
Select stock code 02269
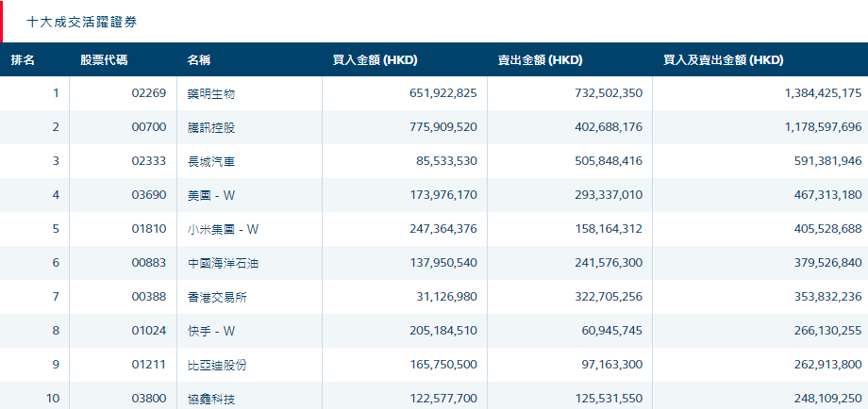pos(149,93)
